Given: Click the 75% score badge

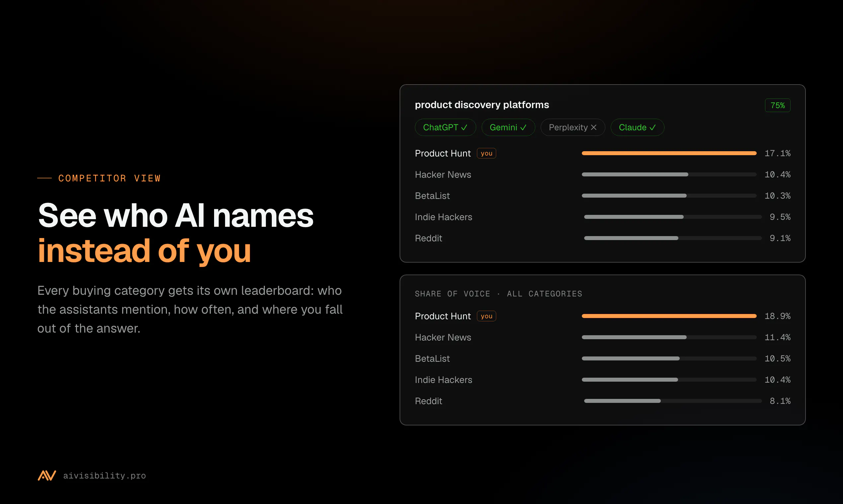Looking at the screenshot, I should [x=777, y=105].
